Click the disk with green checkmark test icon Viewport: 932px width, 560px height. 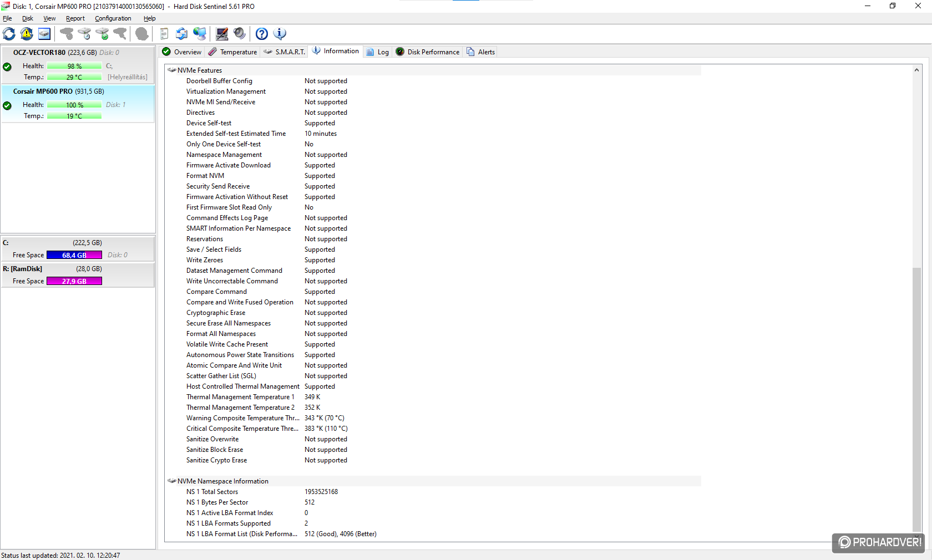click(x=102, y=34)
